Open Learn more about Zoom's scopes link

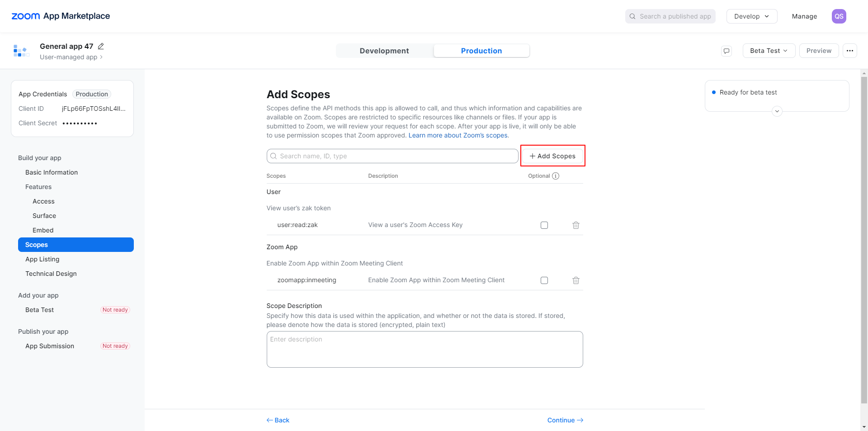tap(458, 135)
